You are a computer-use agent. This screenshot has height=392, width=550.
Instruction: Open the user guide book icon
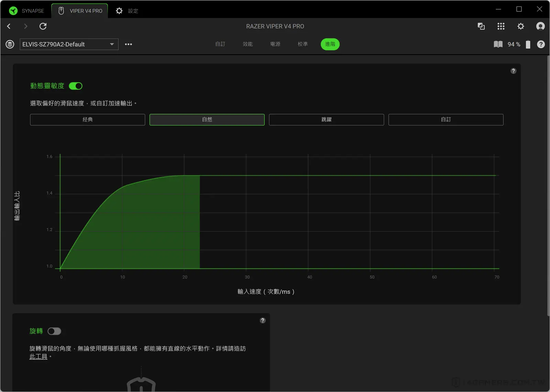[x=498, y=44]
